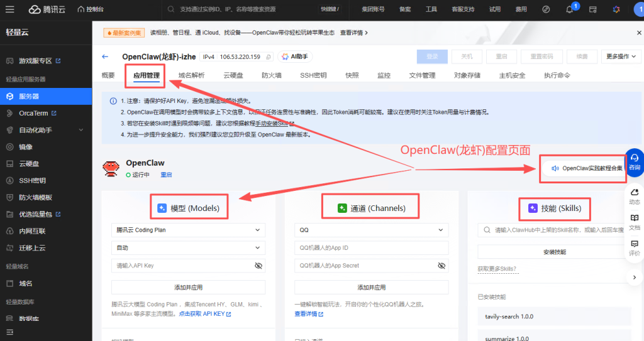Close the OpenClaw announcement banner
644x341 pixels.
coord(640,33)
